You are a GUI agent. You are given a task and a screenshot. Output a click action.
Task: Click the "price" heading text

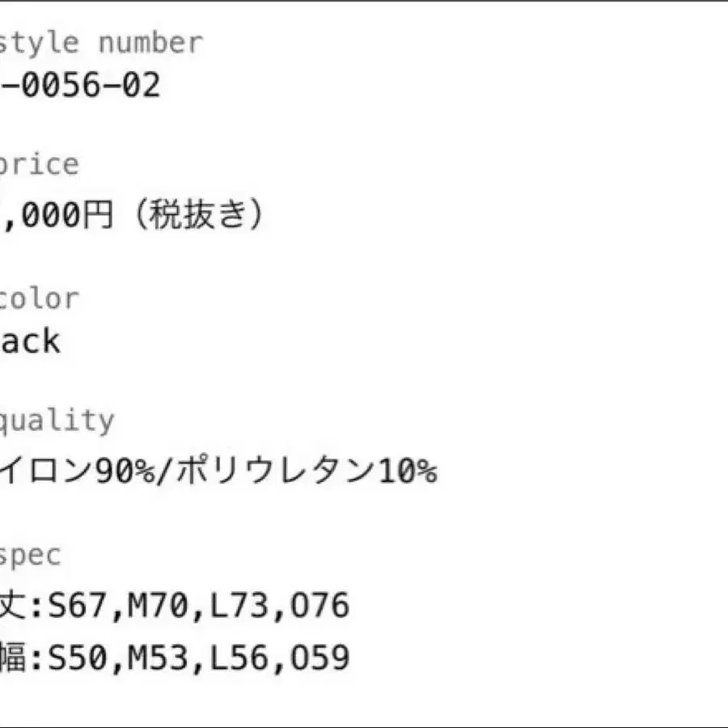pos(39,165)
